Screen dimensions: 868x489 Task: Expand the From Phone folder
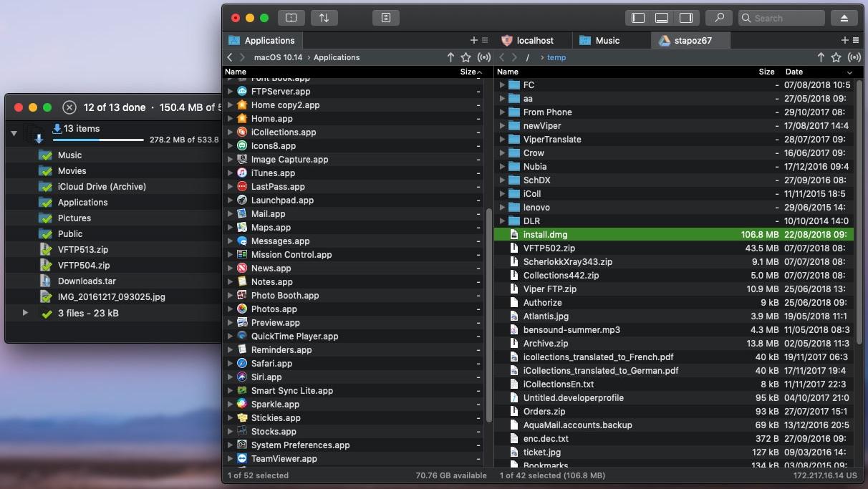coord(502,112)
